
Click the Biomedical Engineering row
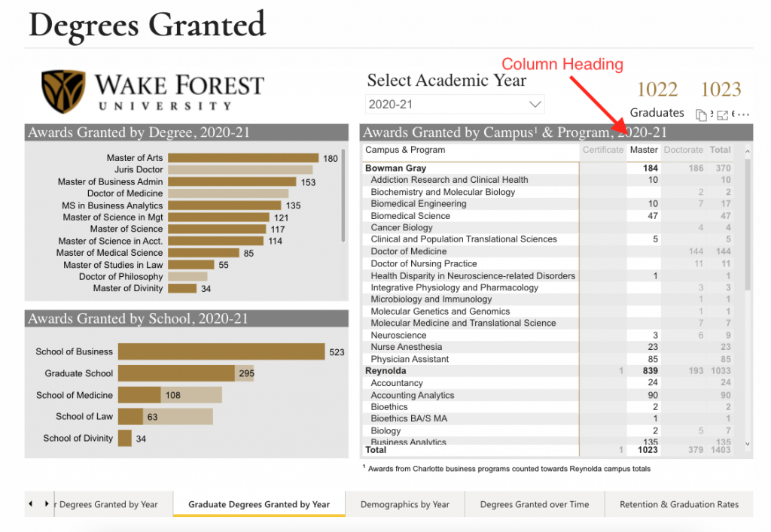click(548, 203)
